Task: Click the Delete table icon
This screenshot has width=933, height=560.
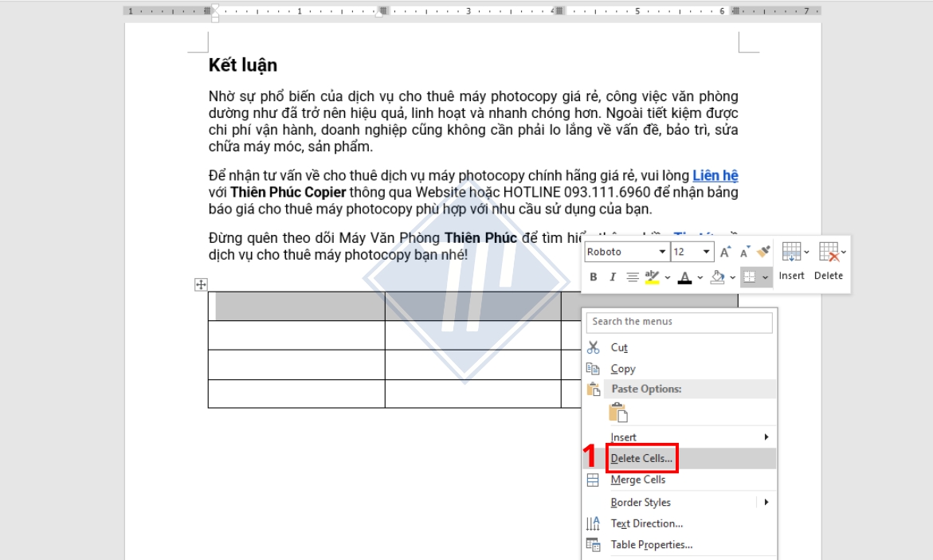Action: pos(829,253)
